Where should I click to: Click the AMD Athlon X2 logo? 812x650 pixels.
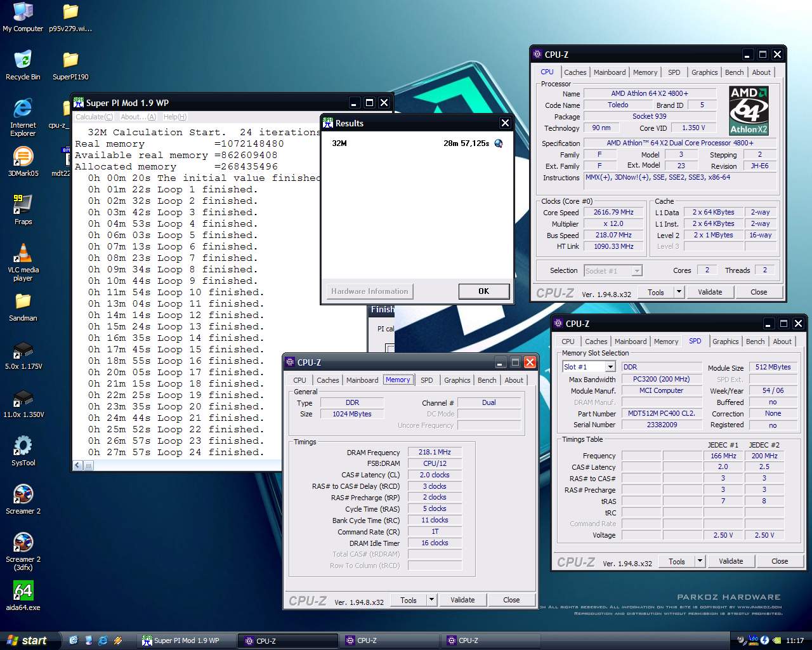749,110
